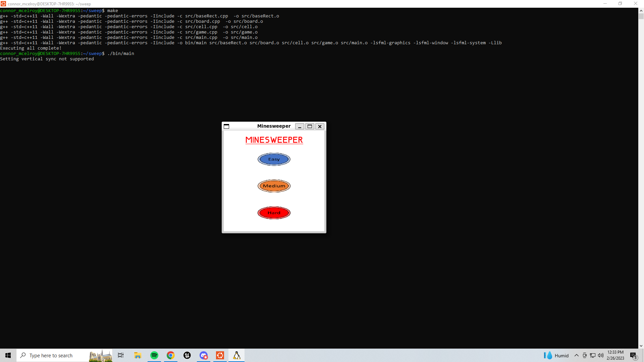Open Unreal Engine from the taskbar

point(187,355)
